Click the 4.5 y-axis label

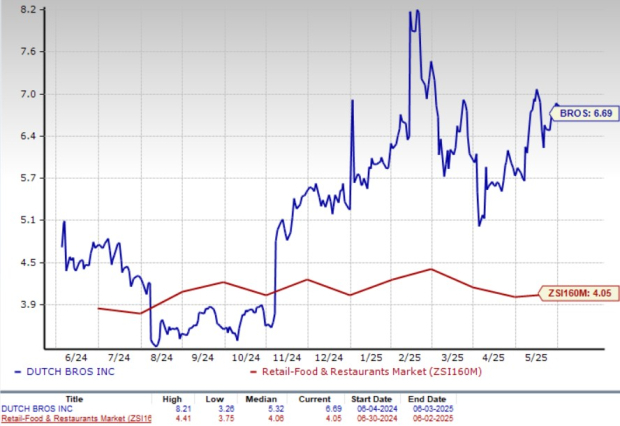coord(28,263)
